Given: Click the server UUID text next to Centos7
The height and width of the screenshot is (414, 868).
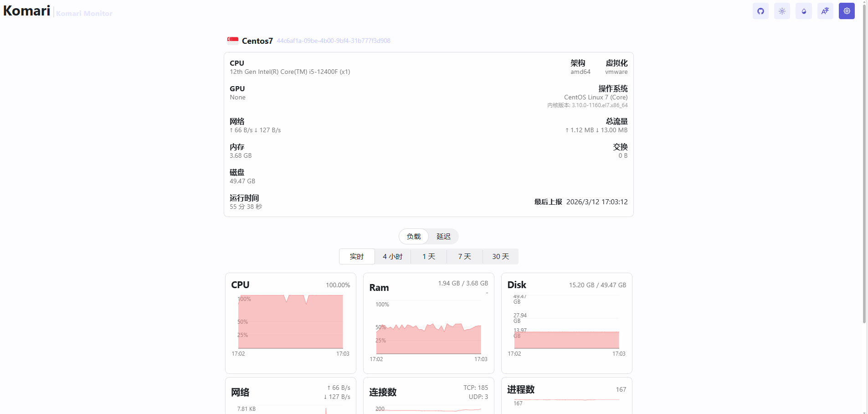Looking at the screenshot, I should pos(334,41).
